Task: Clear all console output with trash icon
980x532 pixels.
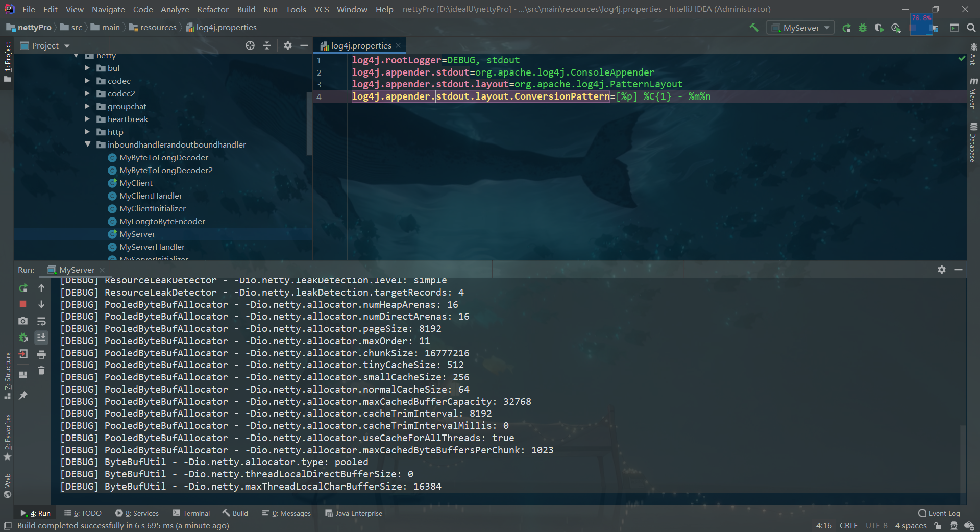Action: [41, 371]
